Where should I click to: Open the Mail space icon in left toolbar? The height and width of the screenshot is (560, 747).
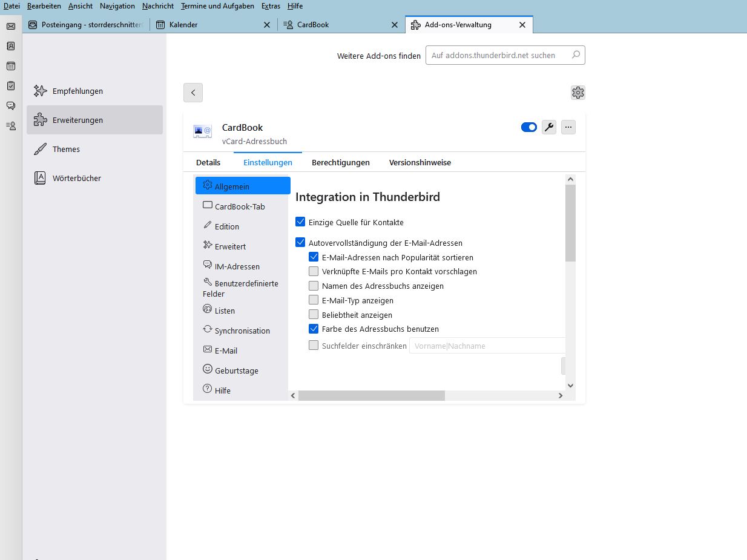pos(11,26)
